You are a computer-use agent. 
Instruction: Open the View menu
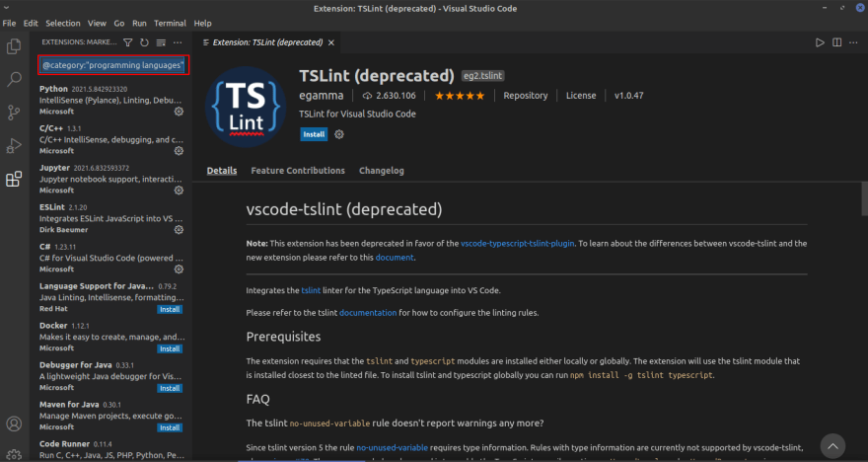coord(97,24)
